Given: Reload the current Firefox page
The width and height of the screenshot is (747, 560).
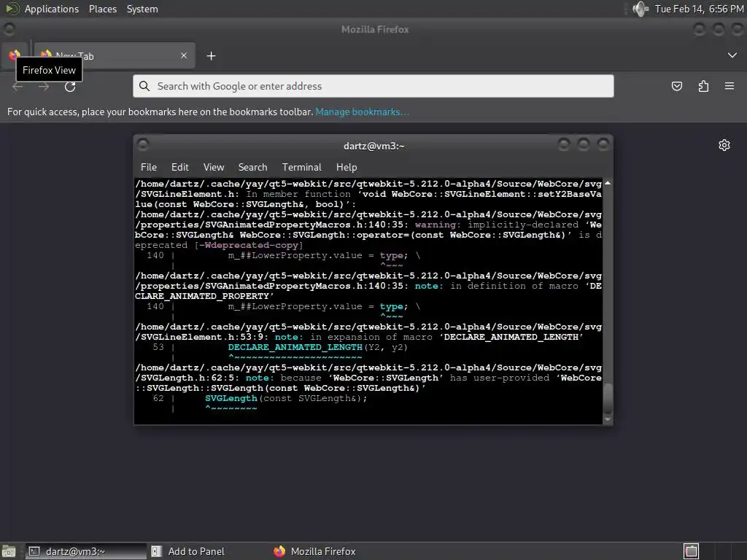Looking at the screenshot, I should point(70,87).
